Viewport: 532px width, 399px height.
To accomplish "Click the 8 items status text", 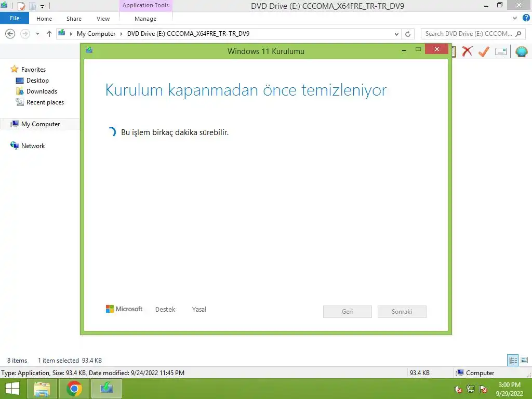I will click(x=17, y=361).
